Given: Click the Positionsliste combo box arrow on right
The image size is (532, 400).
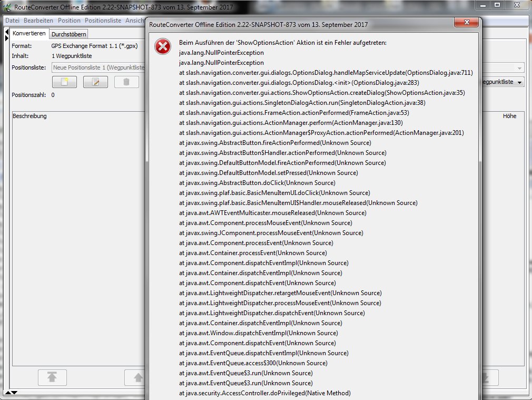Looking at the screenshot, I should coord(519,68).
